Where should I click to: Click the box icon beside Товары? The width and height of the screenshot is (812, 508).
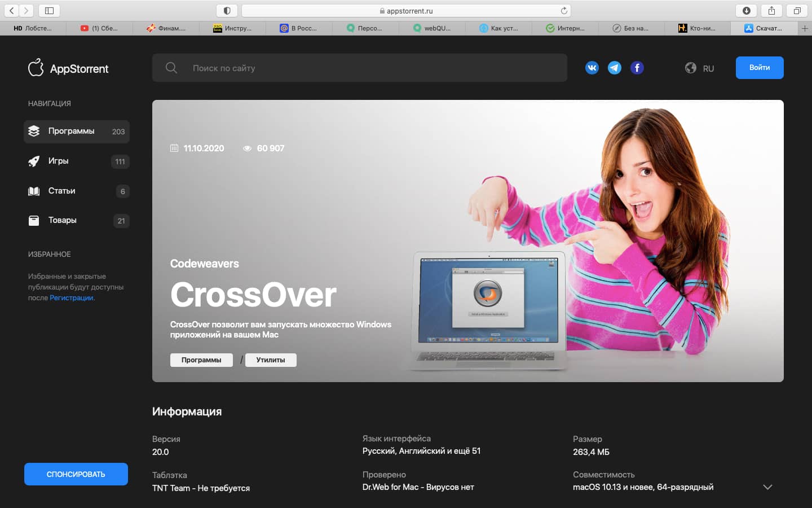coord(34,220)
